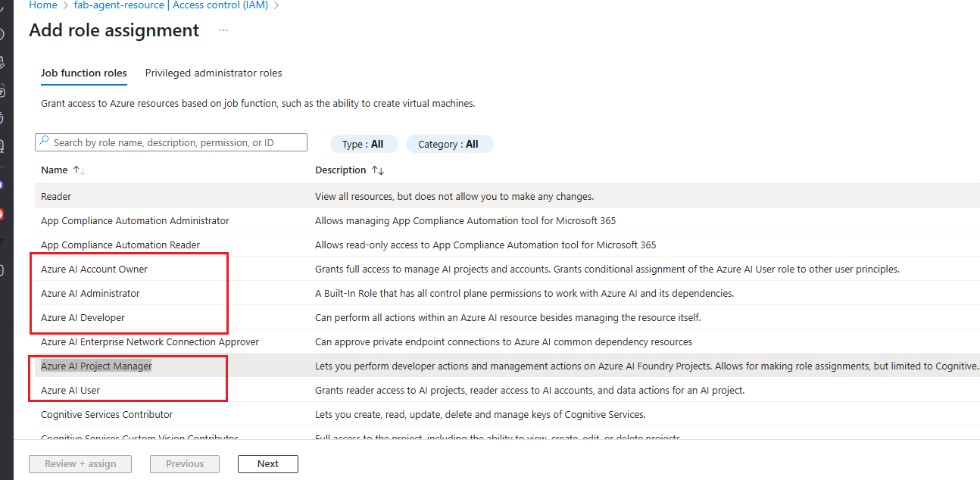Viewport: 980px width, 480px height.
Task: Open the Privileged administrator roles tab
Action: coord(214,73)
